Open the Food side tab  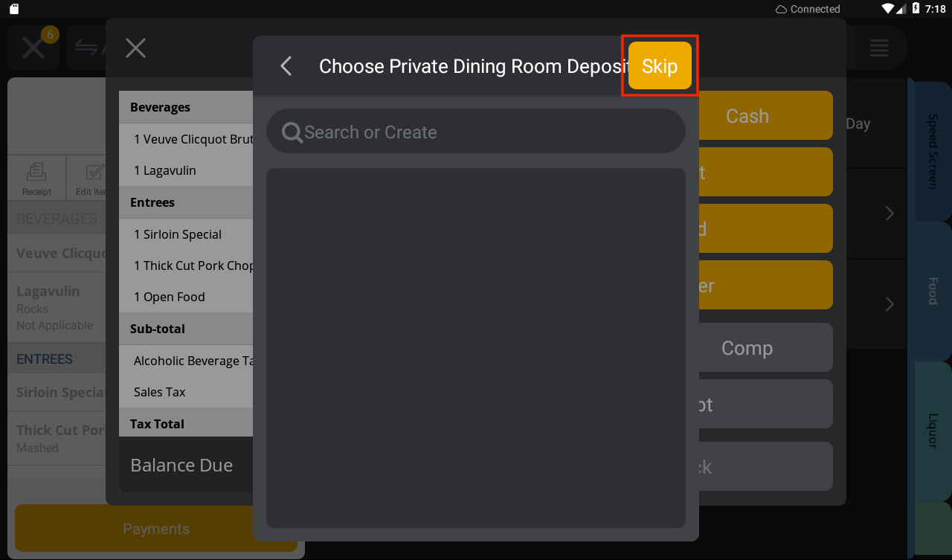933,291
